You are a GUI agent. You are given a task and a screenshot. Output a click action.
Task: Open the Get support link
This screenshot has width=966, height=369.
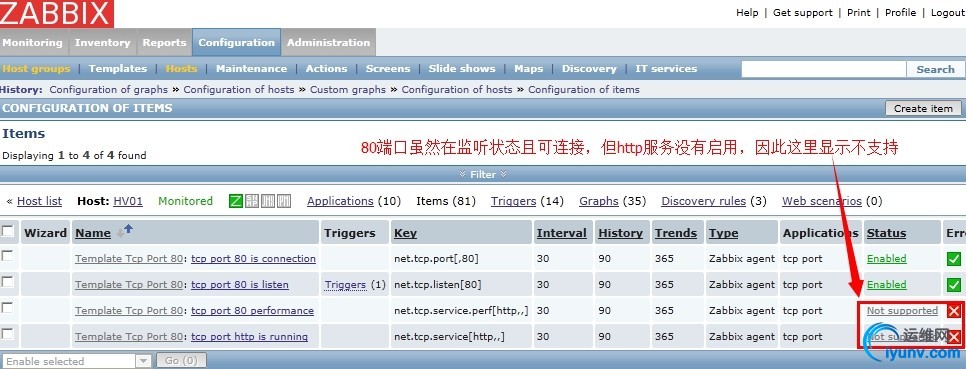803,12
